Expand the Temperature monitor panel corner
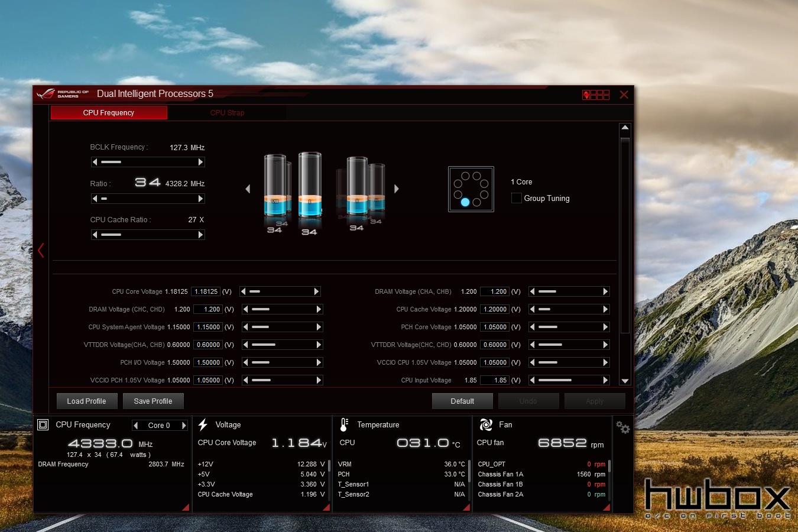This screenshot has height=532, width=798. (466, 507)
